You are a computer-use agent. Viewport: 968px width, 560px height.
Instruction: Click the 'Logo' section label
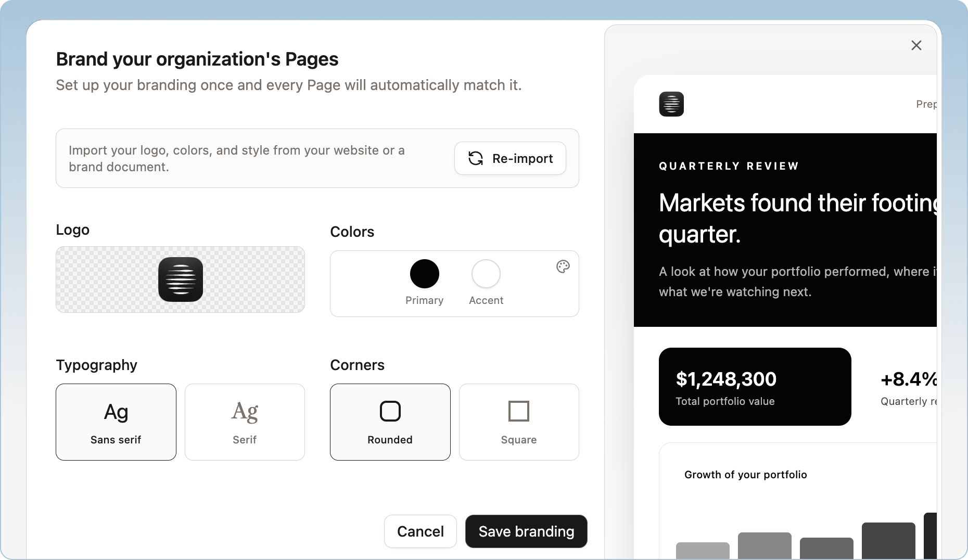coord(73,230)
